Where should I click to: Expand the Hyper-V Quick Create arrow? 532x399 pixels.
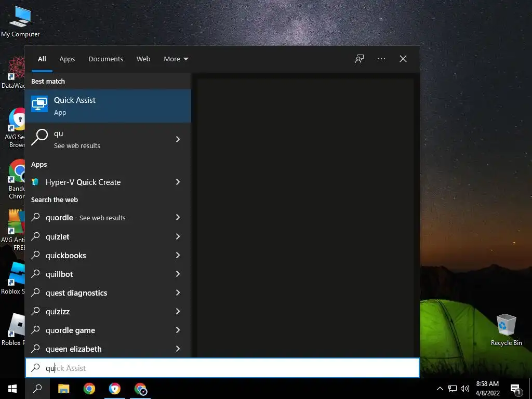point(178,182)
